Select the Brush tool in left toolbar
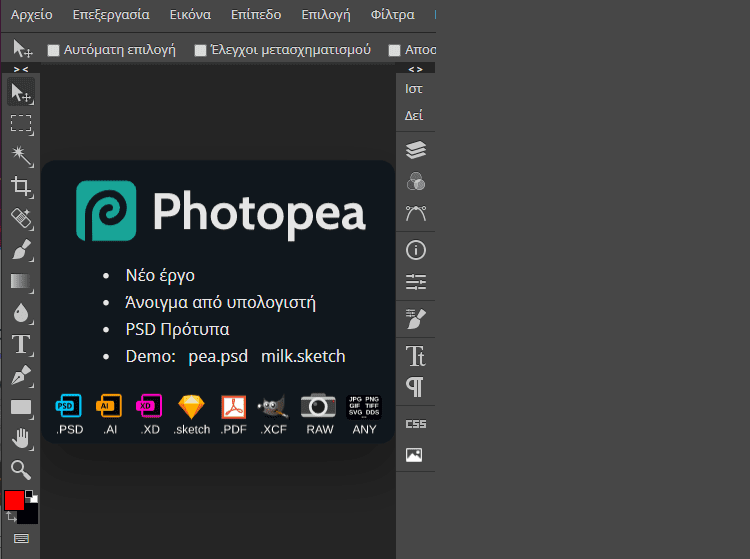This screenshot has height=559, width=750. pos(20,249)
